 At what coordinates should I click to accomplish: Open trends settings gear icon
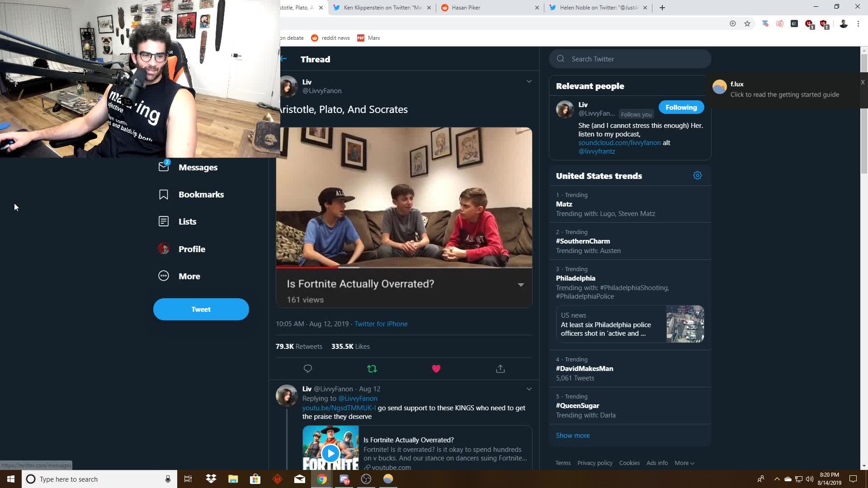[x=698, y=175]
